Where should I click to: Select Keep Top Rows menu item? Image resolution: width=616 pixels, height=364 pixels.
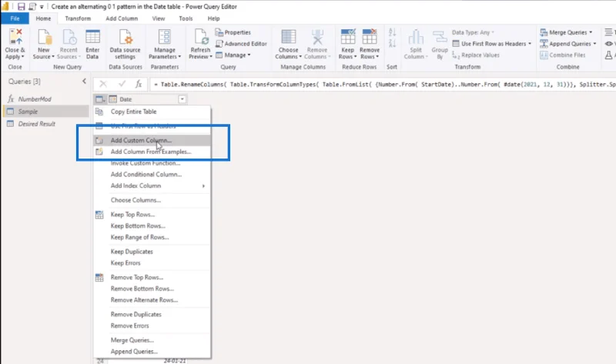click(x=152, y=215)
